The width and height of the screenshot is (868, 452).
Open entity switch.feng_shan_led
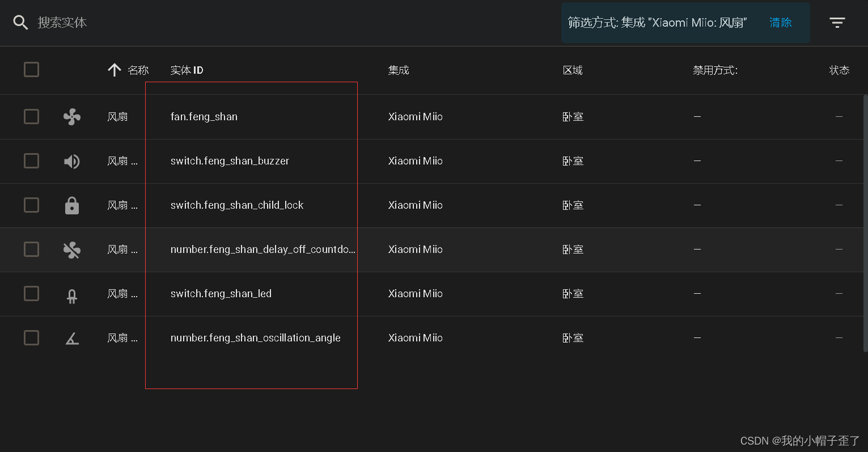[221, 294]
